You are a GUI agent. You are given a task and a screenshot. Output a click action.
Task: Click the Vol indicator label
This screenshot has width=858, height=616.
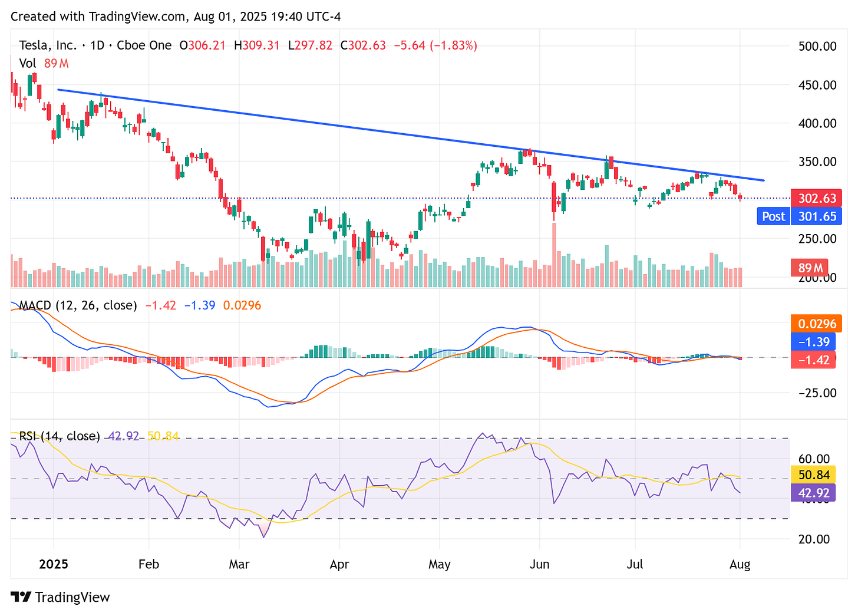coord(28,63)
